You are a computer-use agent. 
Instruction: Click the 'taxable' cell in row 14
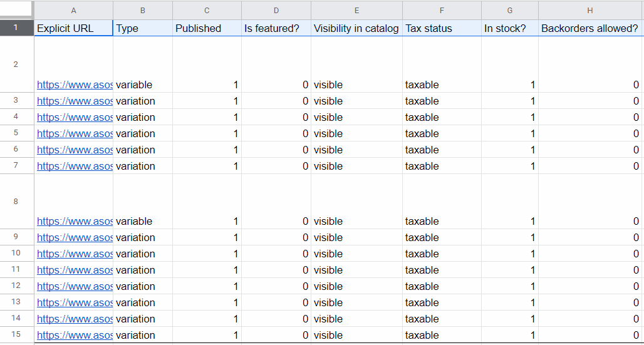(x=442, y=319)
